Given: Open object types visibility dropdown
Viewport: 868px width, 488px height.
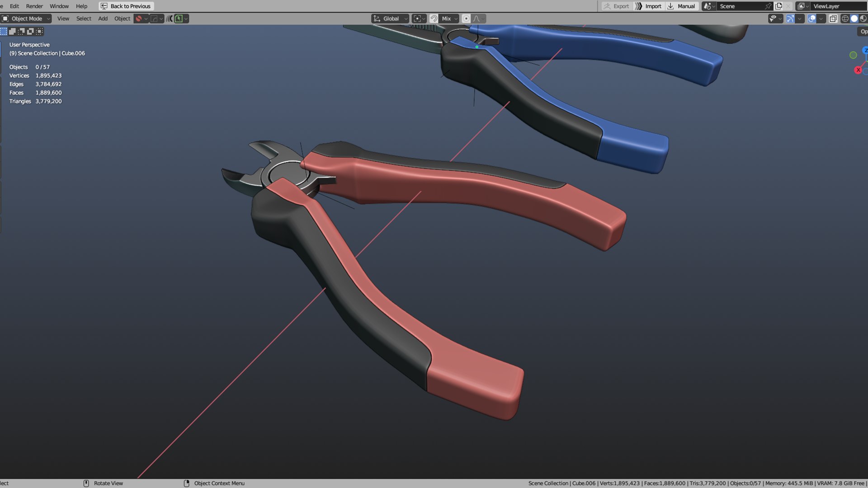Looking at the screenshot, I should [x=775, y=19].
